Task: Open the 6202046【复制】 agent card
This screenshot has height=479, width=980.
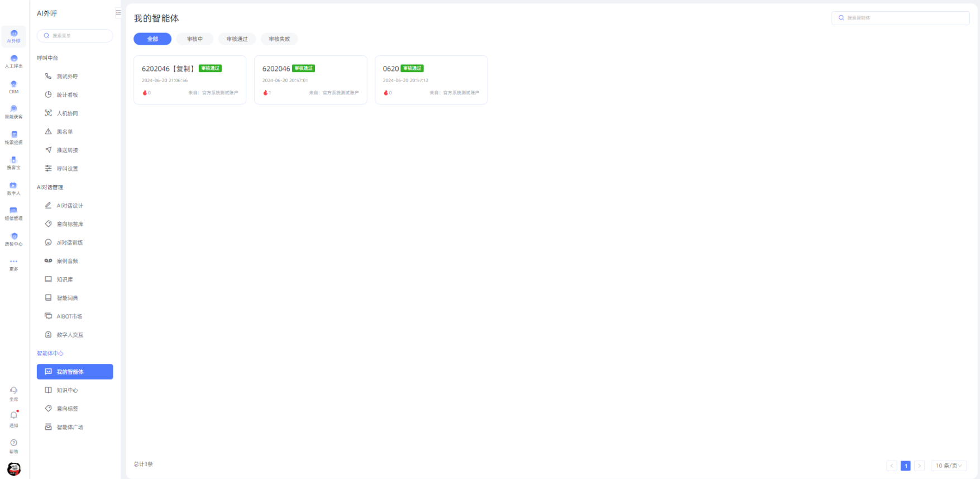Action: coord(190,80)
